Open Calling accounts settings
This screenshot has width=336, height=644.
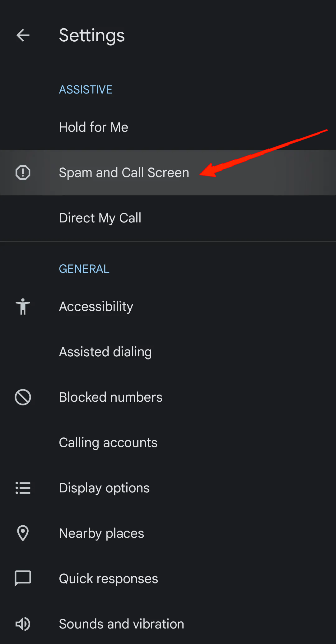click(108, 442)
